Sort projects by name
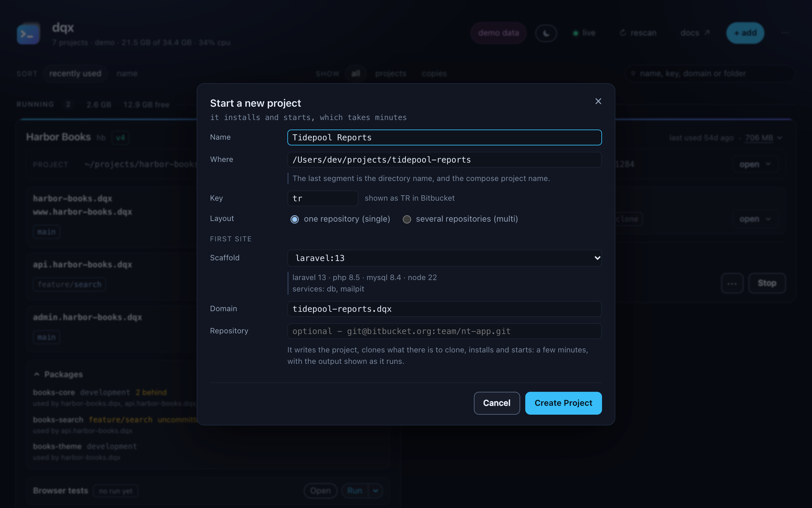This screenshot has height=508, width=812. click(127, 73)
